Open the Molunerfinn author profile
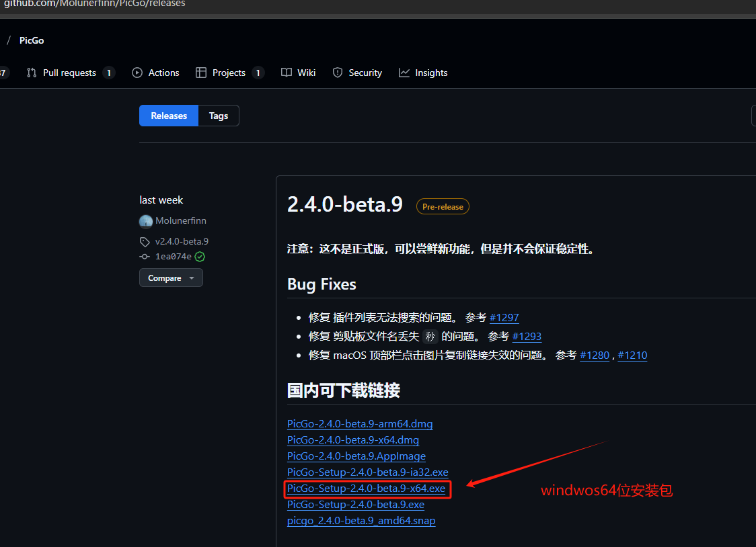The height and width of the screenshot is (547, 756). click(x=181, y=220)
